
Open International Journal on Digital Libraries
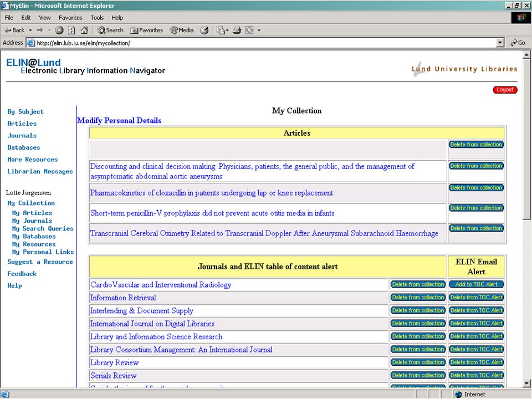(x=152, y=324)
